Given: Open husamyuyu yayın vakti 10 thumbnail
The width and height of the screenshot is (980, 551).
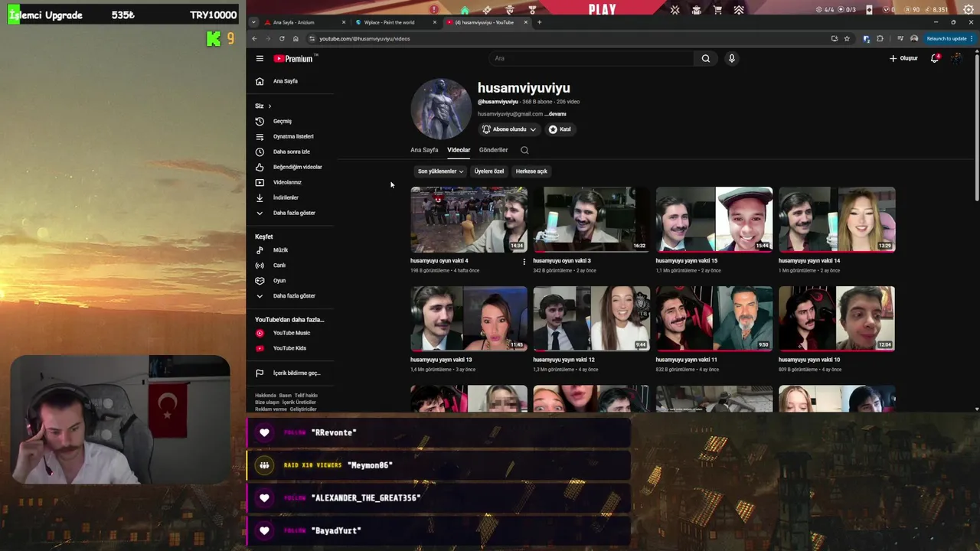Looking at the screenshot, I should pyautogui.click(x=837, y=318).
